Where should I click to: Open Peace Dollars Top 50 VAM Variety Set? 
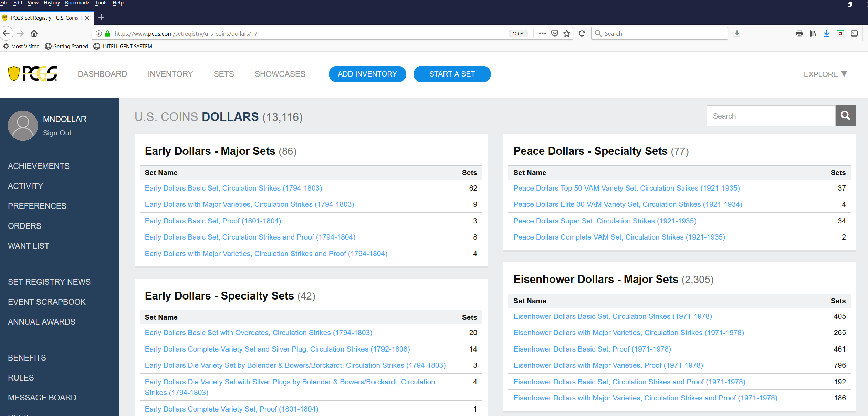tap(627, 188)
